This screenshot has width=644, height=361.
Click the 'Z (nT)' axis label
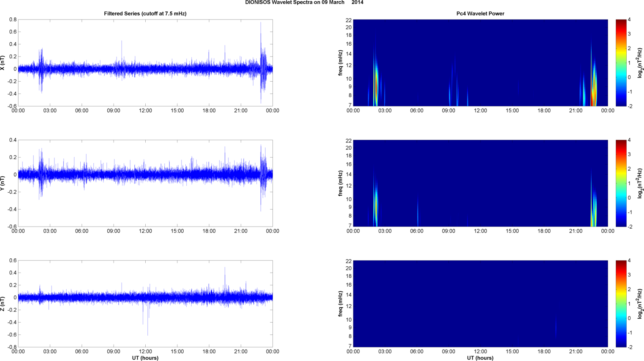pos(3,304)
